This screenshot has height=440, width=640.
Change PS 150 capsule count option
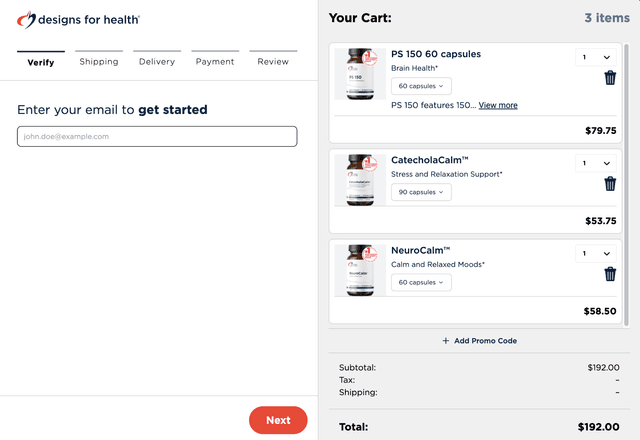(x=421, y=87)
